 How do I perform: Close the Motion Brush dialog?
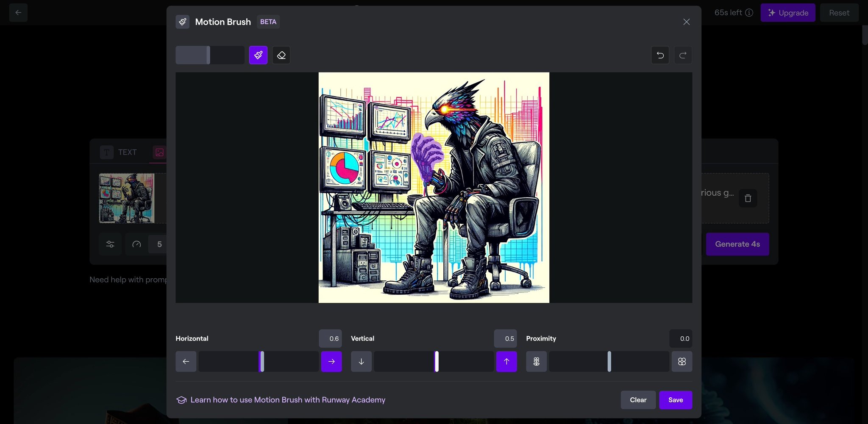[x=687, y=22]
